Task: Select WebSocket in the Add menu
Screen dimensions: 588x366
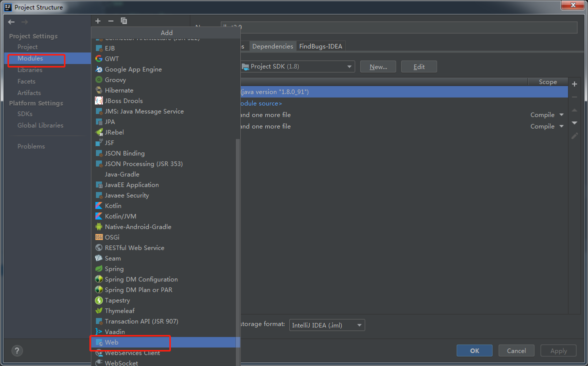Action: [x=165, y=362]
